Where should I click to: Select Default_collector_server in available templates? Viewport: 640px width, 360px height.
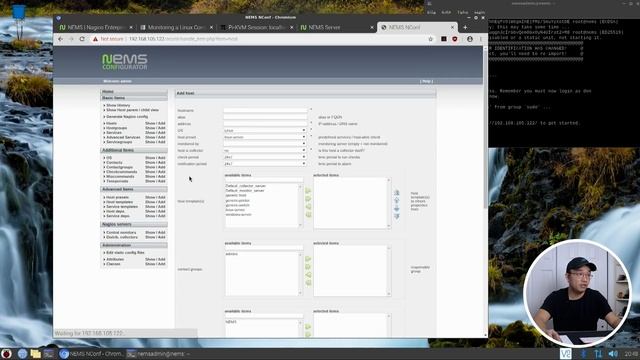coord(246,186)
